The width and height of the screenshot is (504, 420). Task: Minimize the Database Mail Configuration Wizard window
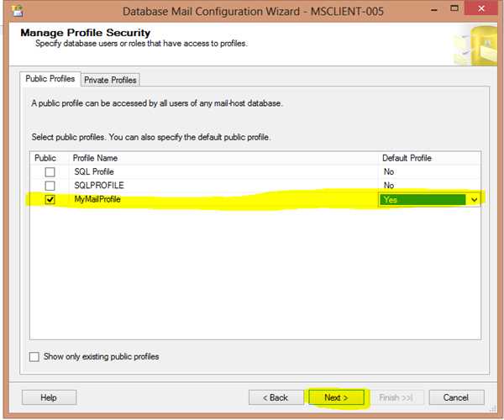(x=420, y=10)
